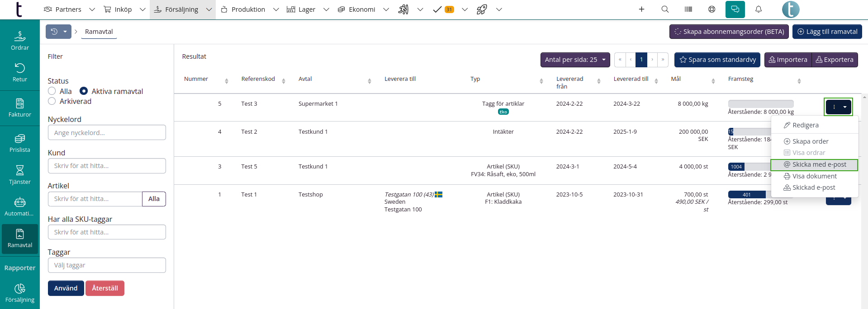Click the Nyckelord input field

tap(107, 133)
